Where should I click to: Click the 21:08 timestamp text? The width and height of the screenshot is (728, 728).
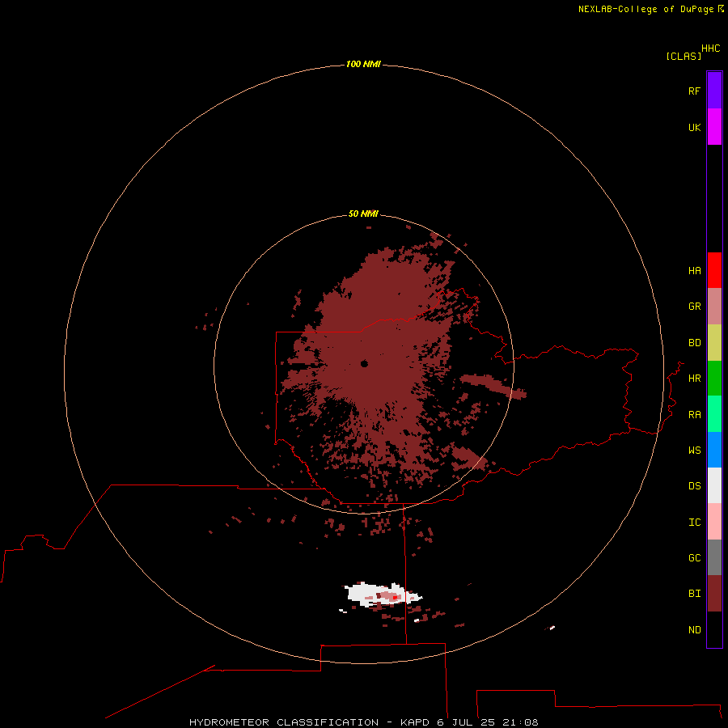(520, 722)
